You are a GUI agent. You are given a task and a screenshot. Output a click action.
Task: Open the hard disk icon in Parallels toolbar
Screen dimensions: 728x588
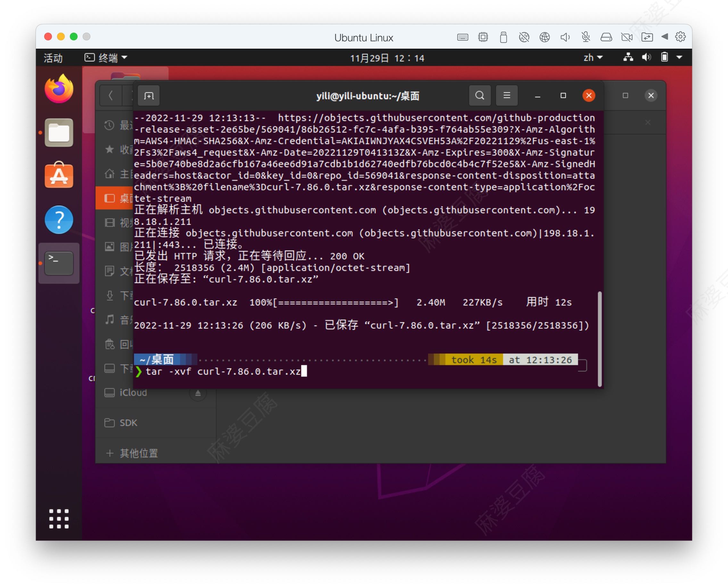coord(606,37)
